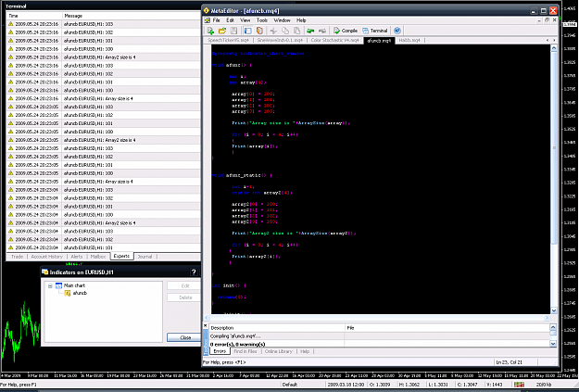Click the toolbox list scroll-up arrow

pos(553,327)
